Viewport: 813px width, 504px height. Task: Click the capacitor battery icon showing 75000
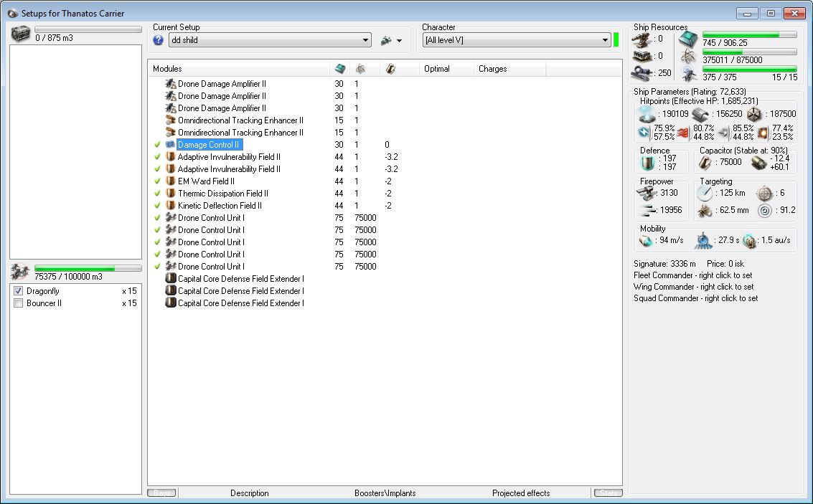704,163
